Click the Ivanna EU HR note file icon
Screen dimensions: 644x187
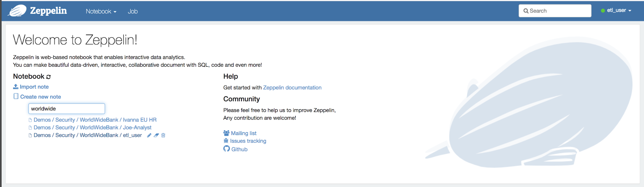[30, 120]
